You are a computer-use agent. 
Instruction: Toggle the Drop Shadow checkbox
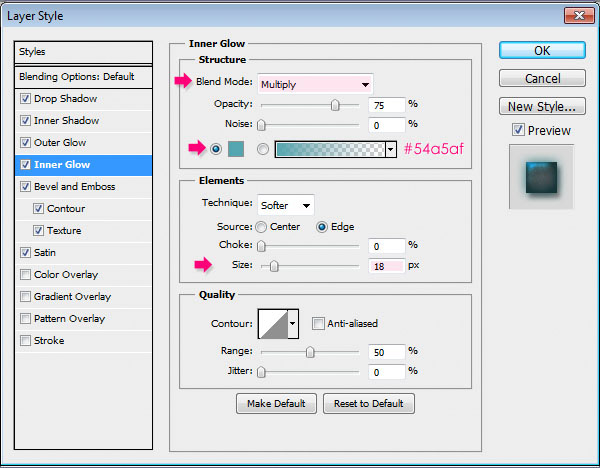(x=25, y=99)
